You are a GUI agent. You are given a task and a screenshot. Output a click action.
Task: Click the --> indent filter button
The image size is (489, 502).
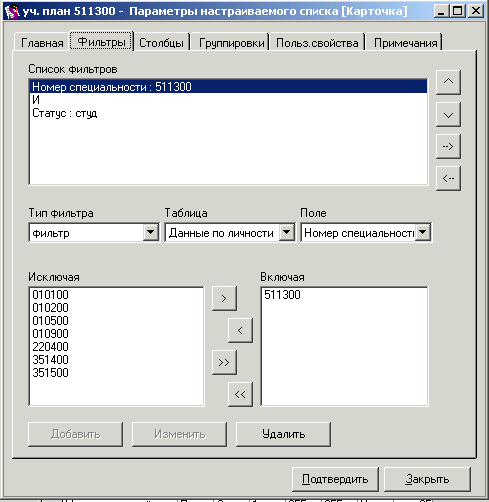tap(448, 146)
